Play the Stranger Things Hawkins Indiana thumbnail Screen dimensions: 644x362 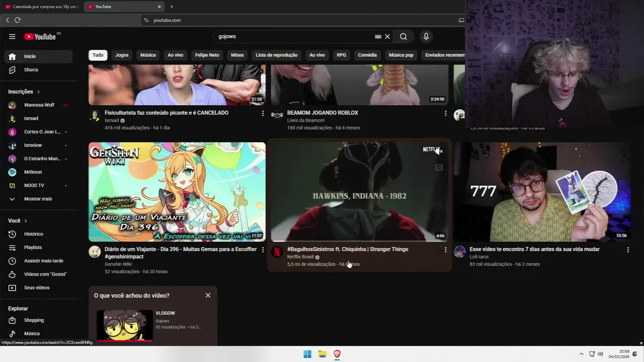point(359,192)
